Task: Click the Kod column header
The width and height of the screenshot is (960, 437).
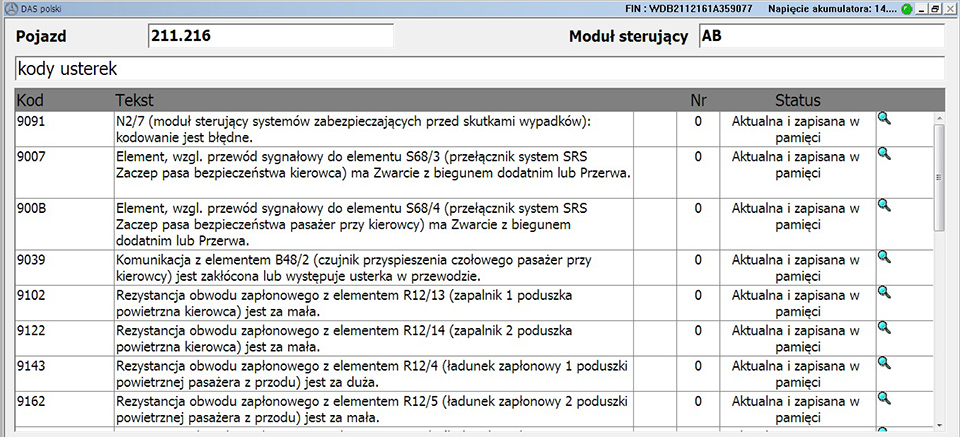Action: 30,99
